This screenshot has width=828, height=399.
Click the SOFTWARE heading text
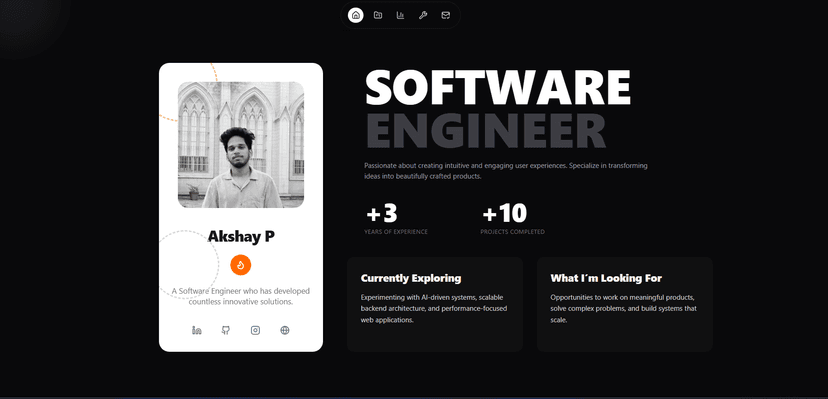498,88
